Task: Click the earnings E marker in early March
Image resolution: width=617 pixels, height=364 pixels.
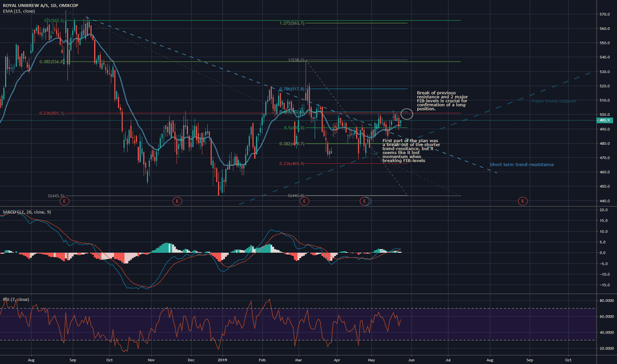Action: click(x=304, y=201)
